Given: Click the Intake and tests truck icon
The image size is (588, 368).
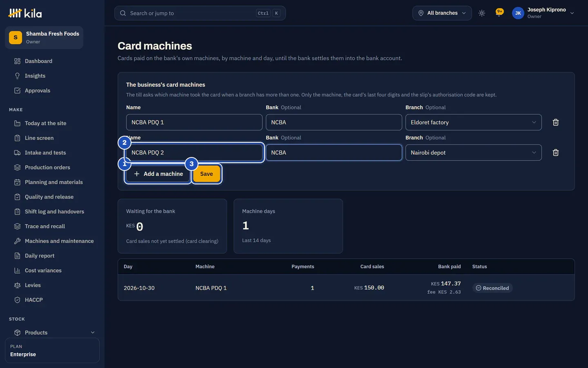Looking at the screenshot, I should pyautogui.click(x=17, y=153).
